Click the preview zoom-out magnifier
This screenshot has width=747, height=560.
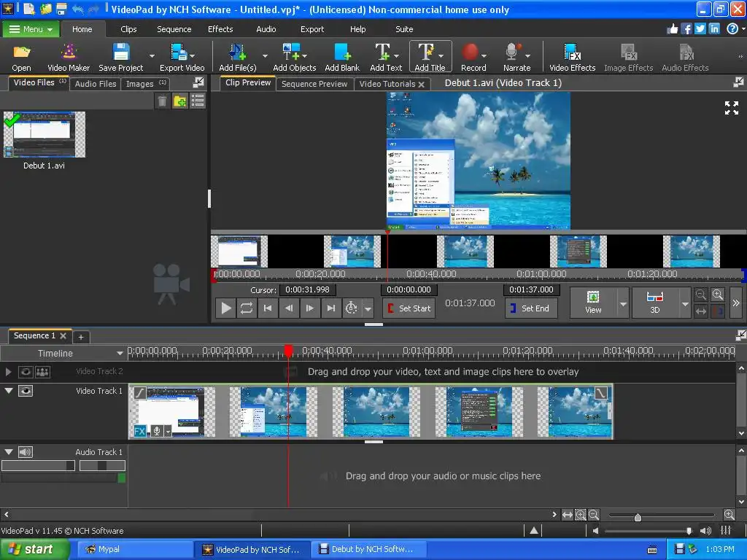coord(700,295)
